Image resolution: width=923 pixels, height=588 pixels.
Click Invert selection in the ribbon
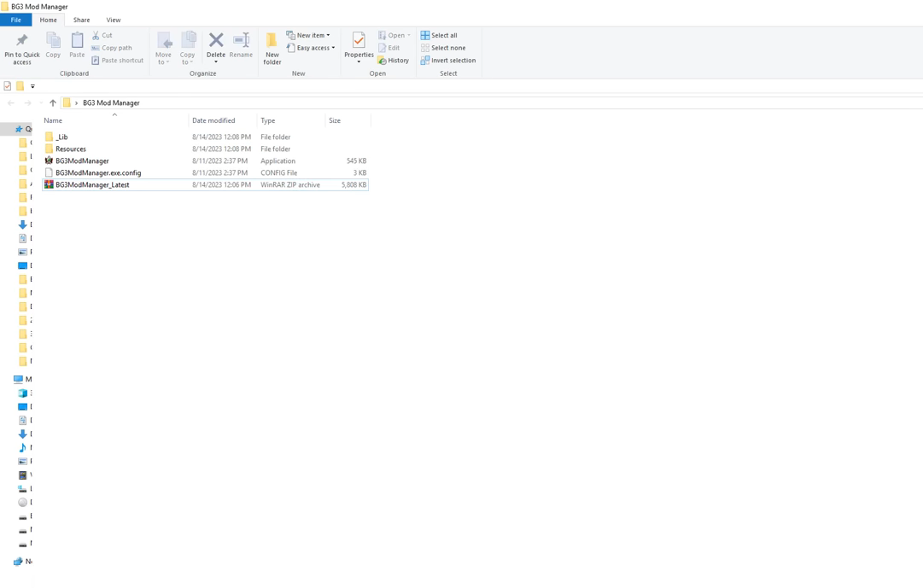[x=448, y=60]
